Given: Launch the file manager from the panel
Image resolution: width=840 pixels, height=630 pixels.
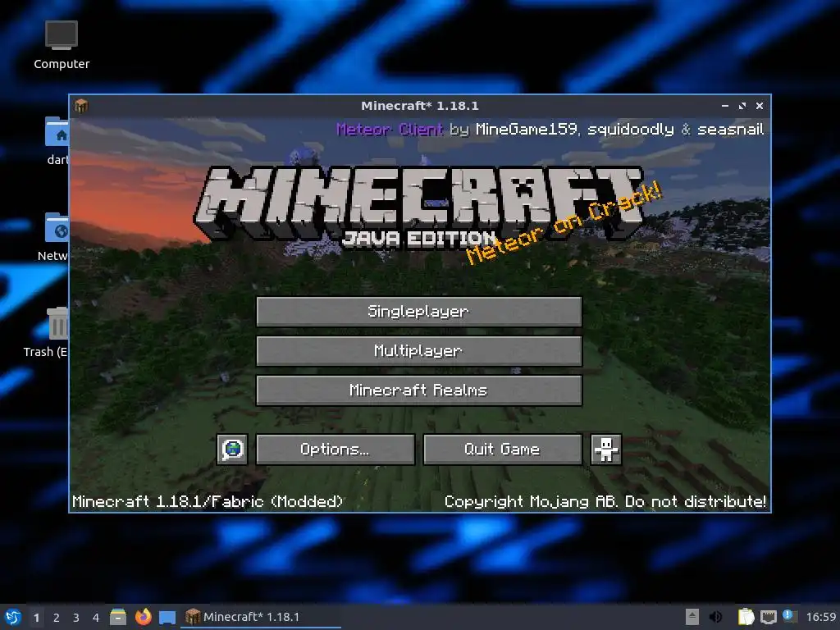Looking at the screenshot, I should click(118, 617).
